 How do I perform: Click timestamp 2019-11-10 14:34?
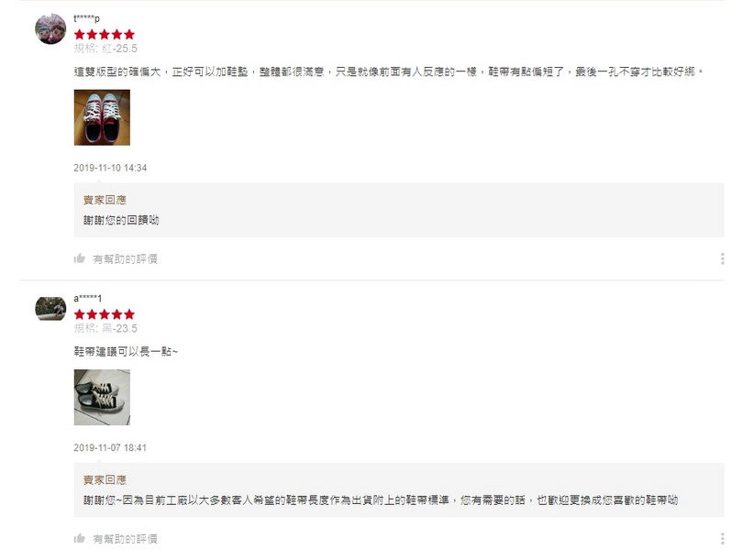[x=110, y=168]
